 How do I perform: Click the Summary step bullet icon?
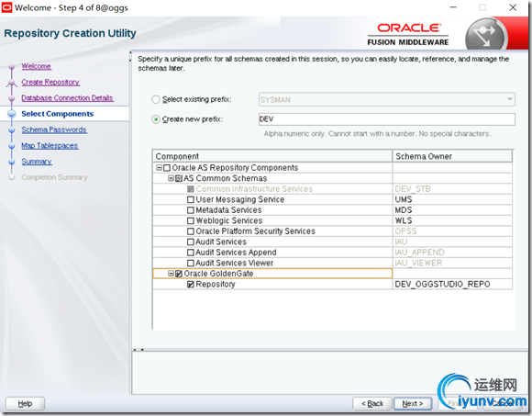[x=12, y=162]
